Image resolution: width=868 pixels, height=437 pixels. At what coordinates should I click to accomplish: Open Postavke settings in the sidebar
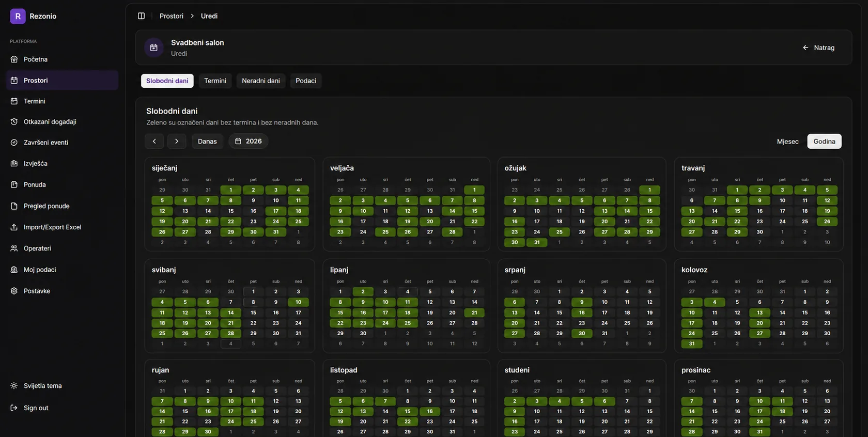click(x=62, y=291)
